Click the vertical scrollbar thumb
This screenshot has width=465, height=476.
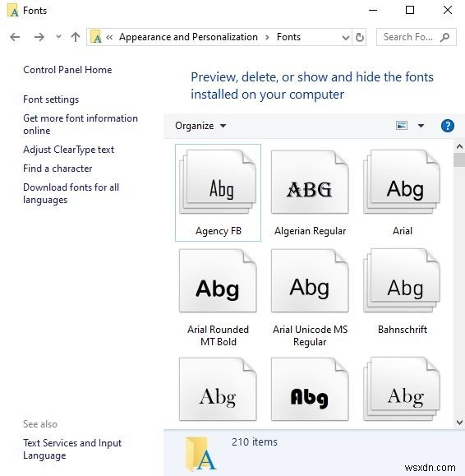coord(459,160)
